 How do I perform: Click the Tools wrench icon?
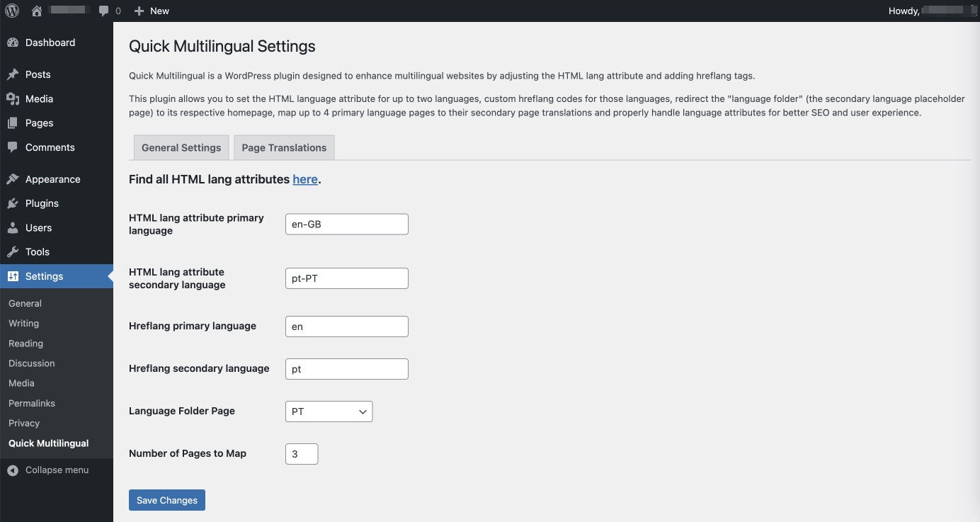(13, 252)
